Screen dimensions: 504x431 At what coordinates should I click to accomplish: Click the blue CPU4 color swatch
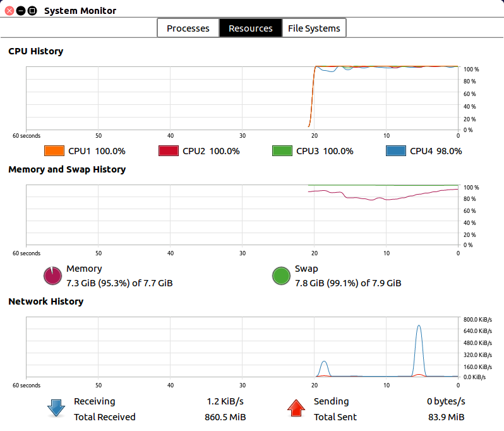click(x=395, y=151)
